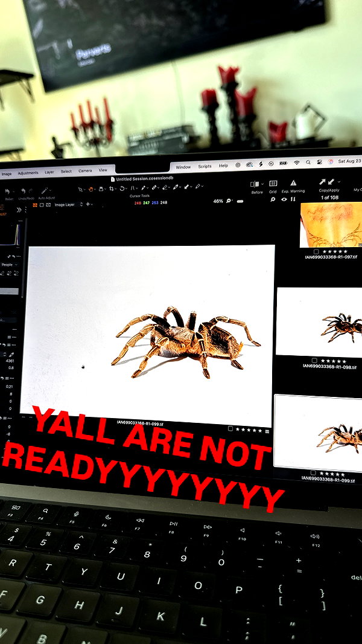This screenshot has width=362, height=644.
Task: Click the 1 of 108 image counter
Action: pos(329,198)
